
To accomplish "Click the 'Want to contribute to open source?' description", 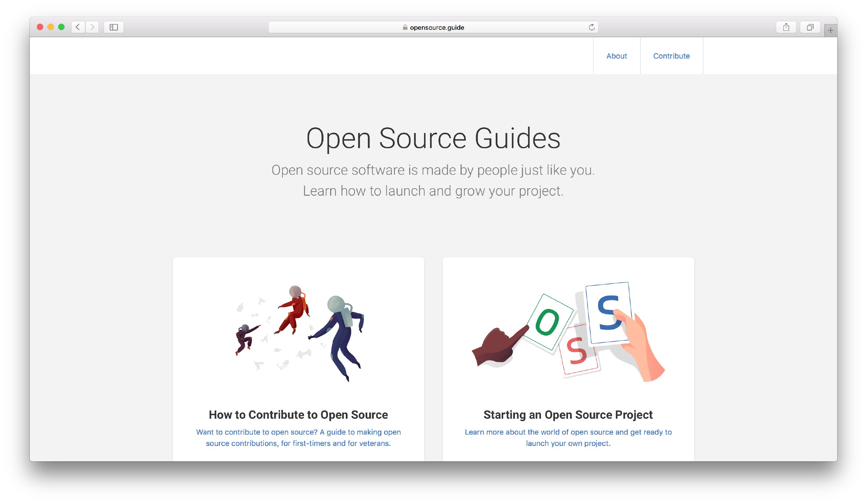I will point(298,438).
